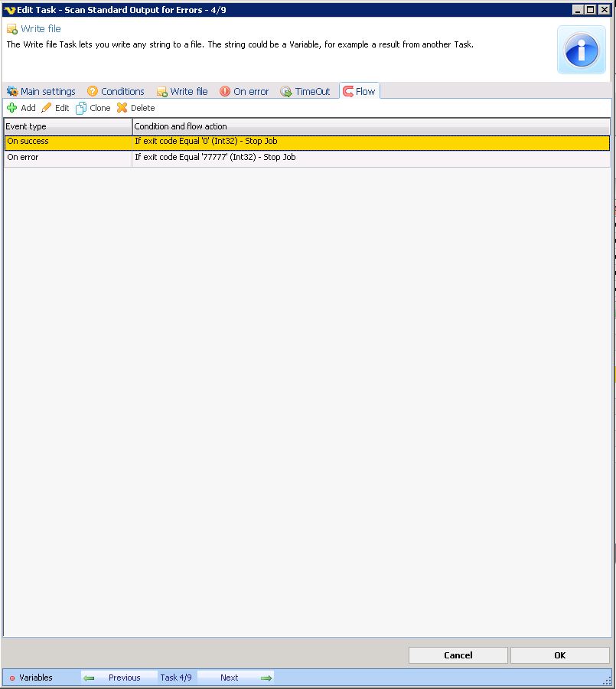This screenshot has height=689, width=616.
Task: Click the Variables red dot icon
Action: pos(12,678)
